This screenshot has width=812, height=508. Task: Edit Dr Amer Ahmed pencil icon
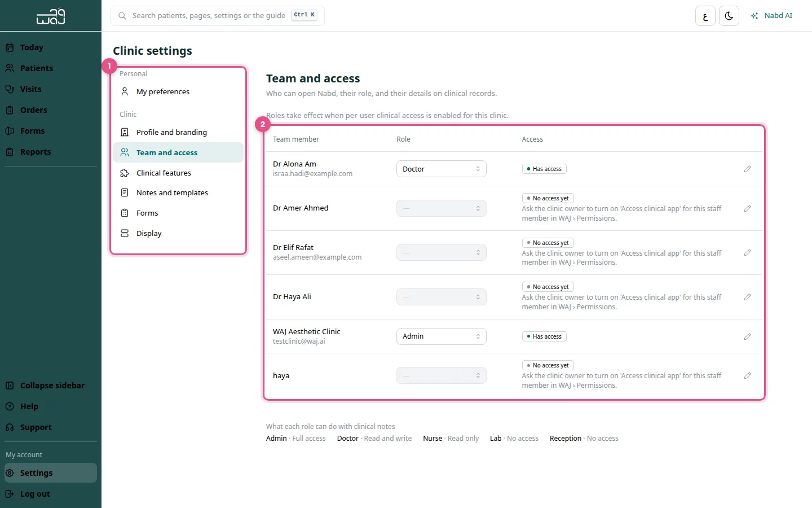(x=747, y=208)
